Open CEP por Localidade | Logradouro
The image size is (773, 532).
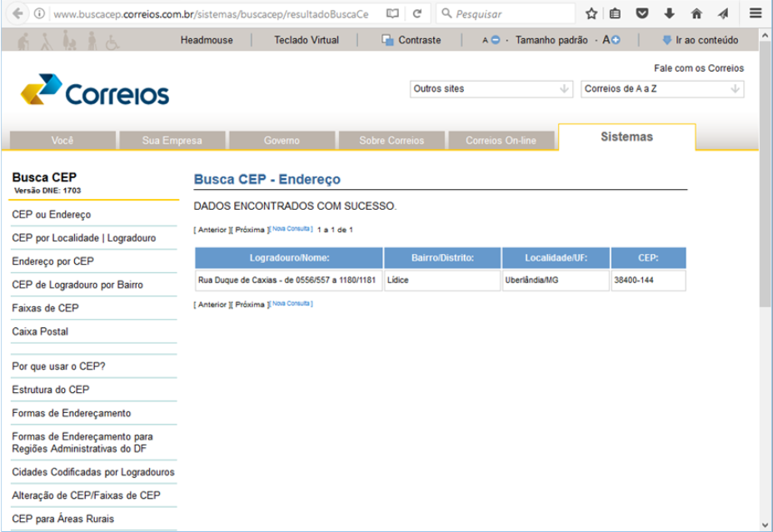pos(84,238)
